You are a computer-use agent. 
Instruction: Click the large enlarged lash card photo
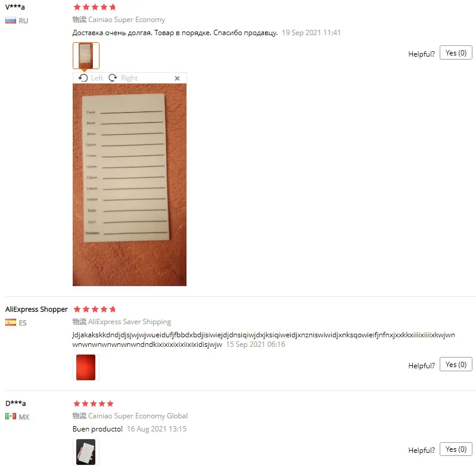[x=130, y=185]
